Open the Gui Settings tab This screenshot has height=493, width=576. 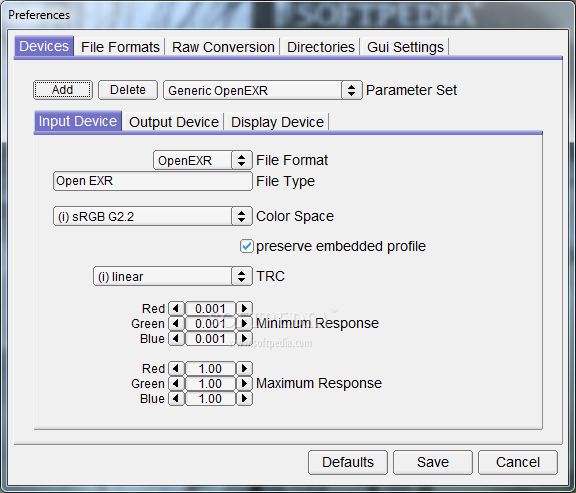coord(405,47)
